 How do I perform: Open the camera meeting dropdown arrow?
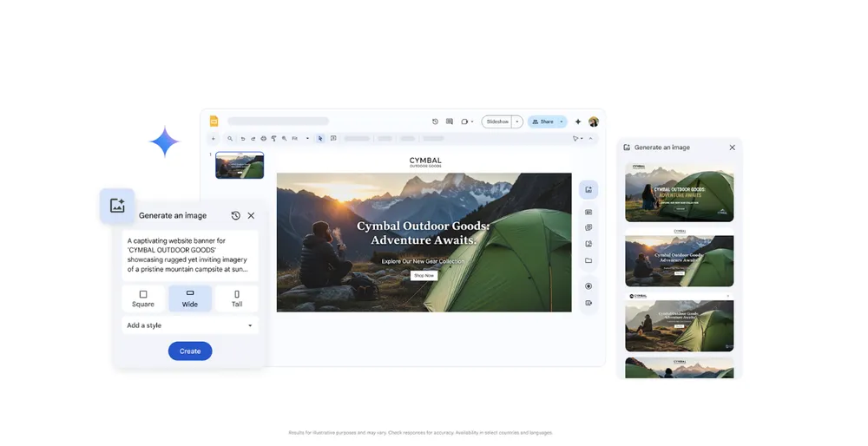point(472,121)
